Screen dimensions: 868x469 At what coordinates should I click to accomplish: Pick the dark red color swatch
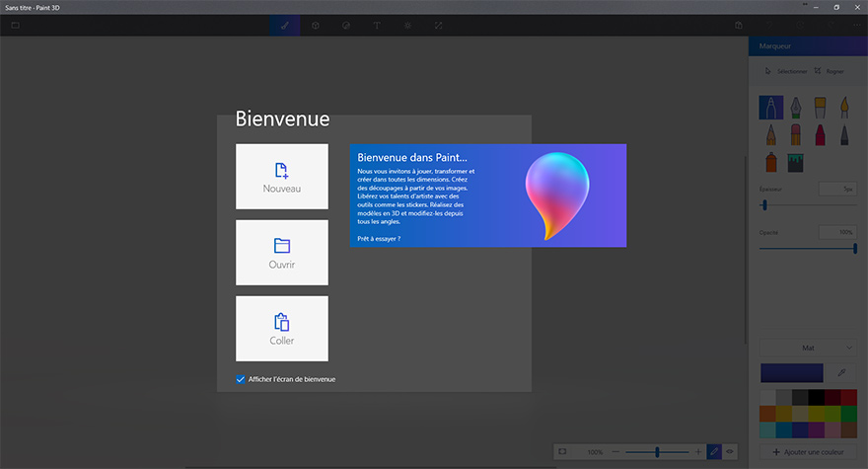click(x=832, y=398)
